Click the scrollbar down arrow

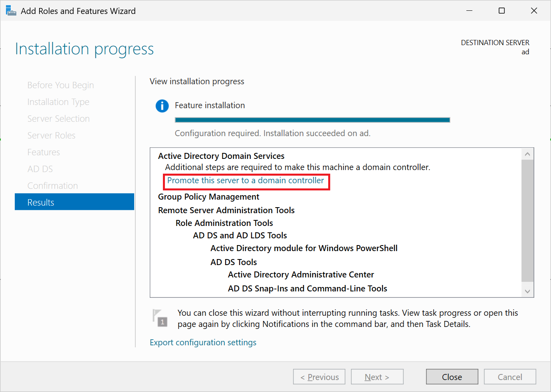click(527, 290)
